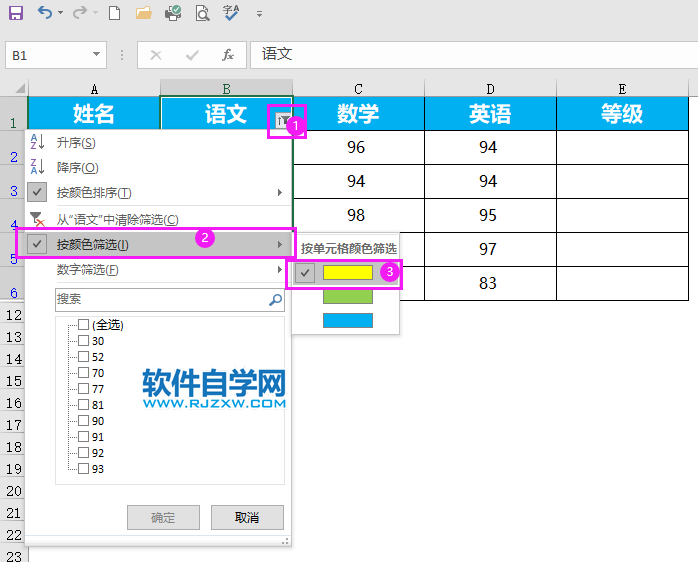Click the Save icon in quick access toolbar

(16, 13)
